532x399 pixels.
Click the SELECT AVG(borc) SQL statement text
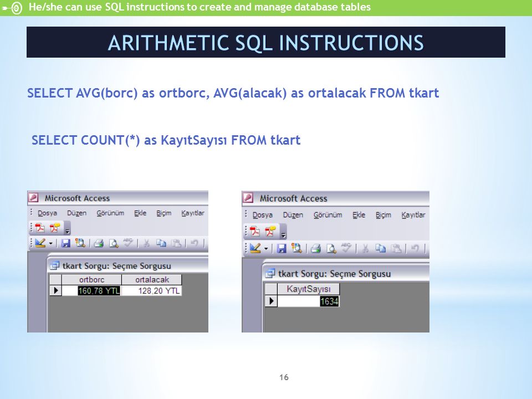click(x=233, y=93)
